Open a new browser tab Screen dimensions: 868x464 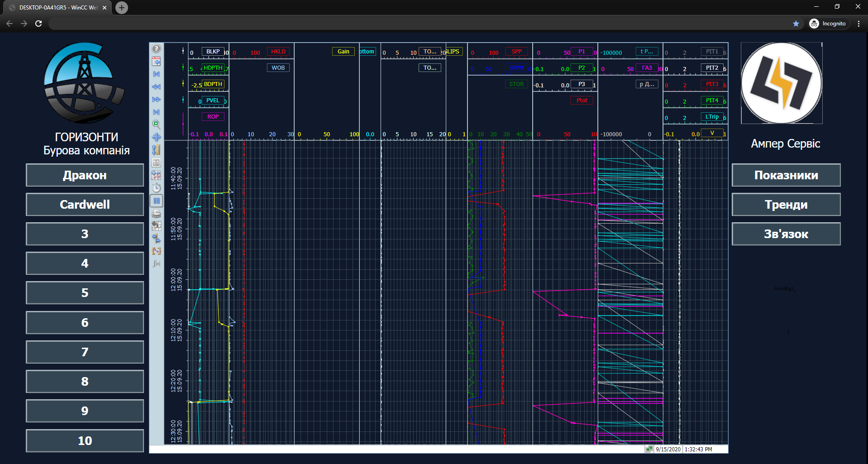pos(122,8)
